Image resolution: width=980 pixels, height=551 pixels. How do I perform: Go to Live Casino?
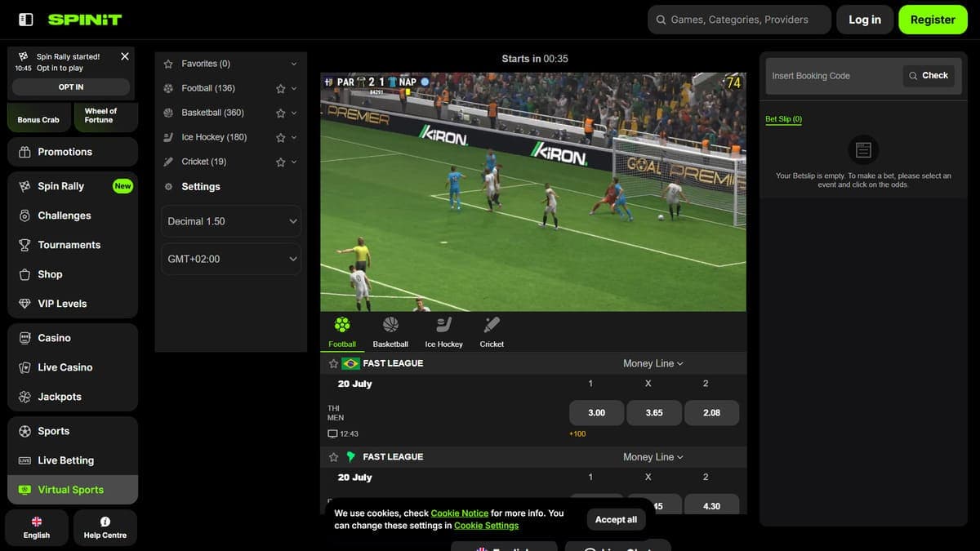(73, 367)
